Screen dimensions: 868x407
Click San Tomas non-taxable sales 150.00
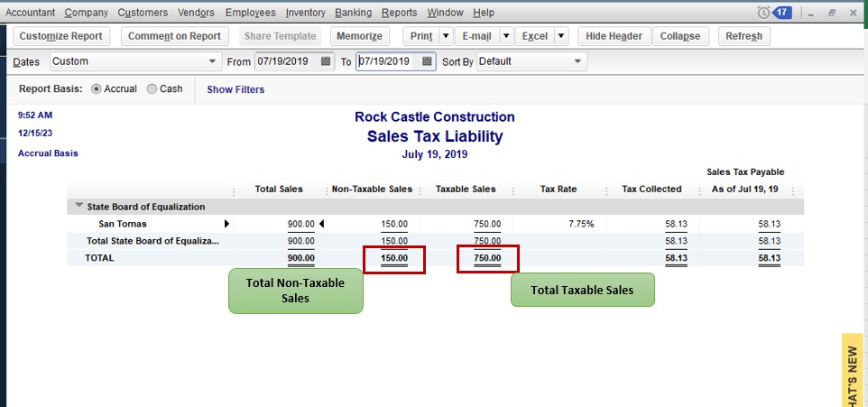394,225
